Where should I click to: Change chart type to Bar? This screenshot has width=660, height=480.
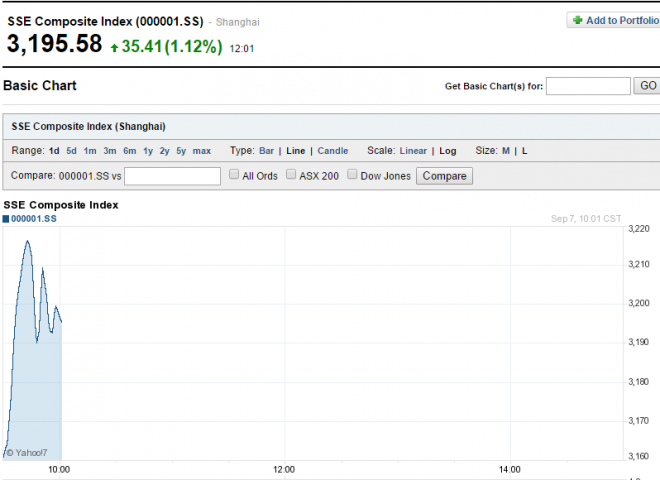[266, 151]
